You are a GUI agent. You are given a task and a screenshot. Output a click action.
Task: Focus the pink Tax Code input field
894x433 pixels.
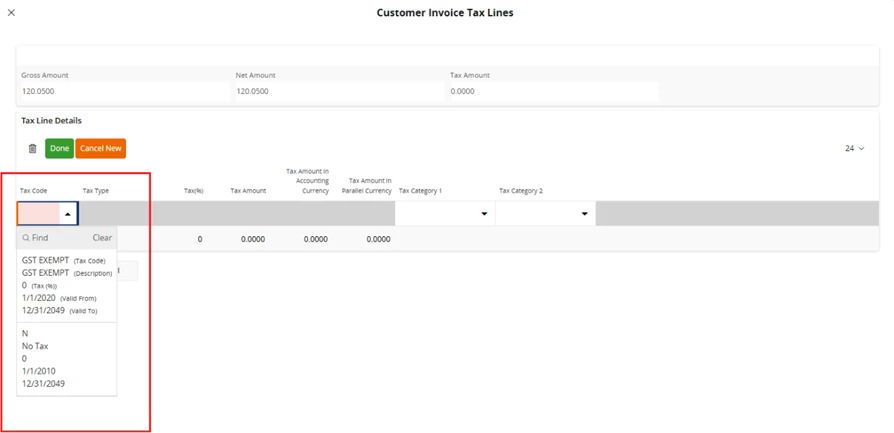39,214
